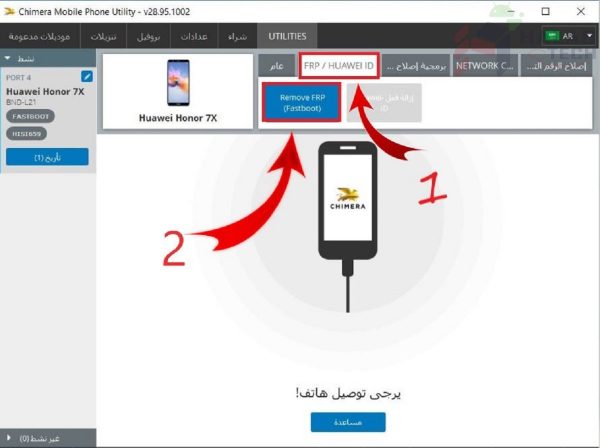This screenshot has height=448, width=600.
Task: Expand the inactive devices section غير نشط (0)
Action: pyautogui.click(x=8, y=438)
